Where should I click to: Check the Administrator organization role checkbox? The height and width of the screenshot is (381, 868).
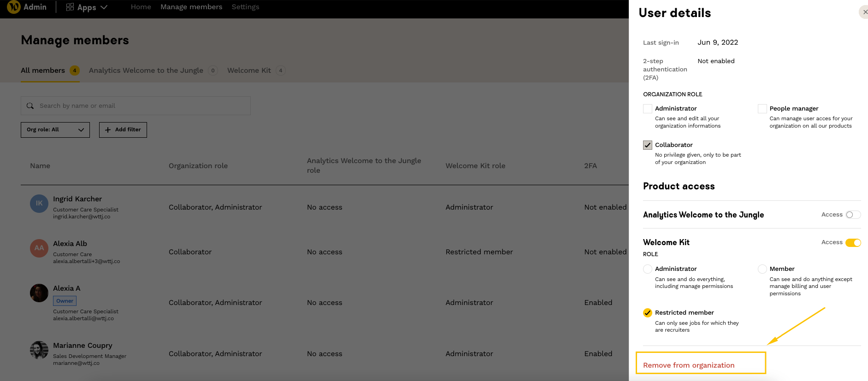[648, 109]
